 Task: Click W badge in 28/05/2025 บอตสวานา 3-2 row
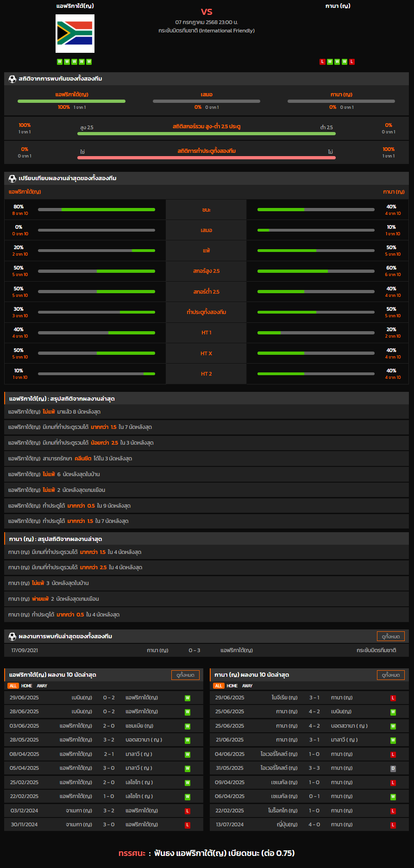click(x=188, y=740)
